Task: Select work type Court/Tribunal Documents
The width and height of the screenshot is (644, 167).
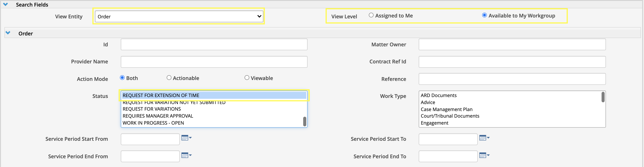Action: click(510, 116)
